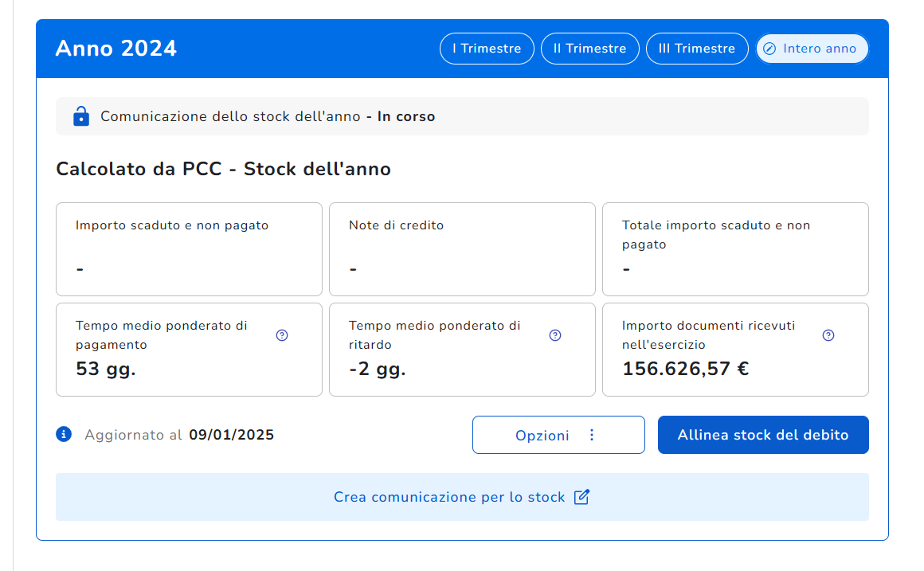Open help for Tempo medio ponderato di pagamento
Image resolution: width=924 pixels, height=571 pixels.
pyautogui.click(x=281, y=335)
